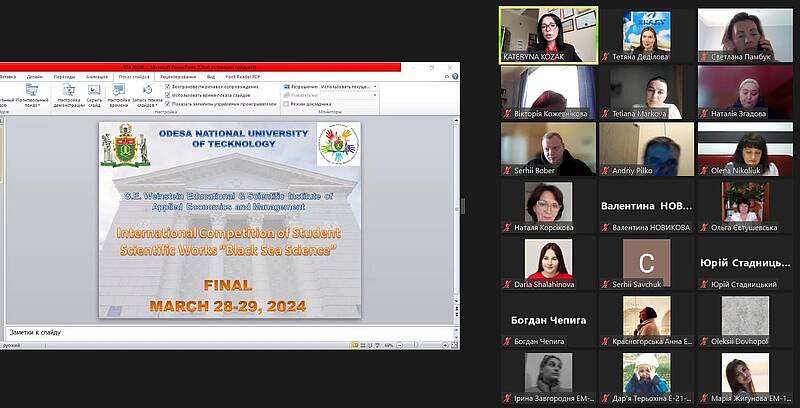Open the Переходы ribbon tab
800x408 pixels.
pyautogui.click(x=64, y=76)
